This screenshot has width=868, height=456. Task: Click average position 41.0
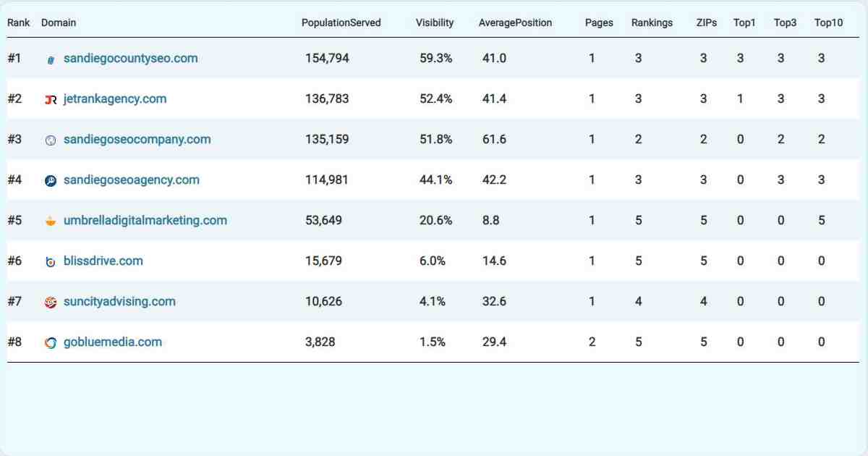pyautogui.click(x=494, y=59)
